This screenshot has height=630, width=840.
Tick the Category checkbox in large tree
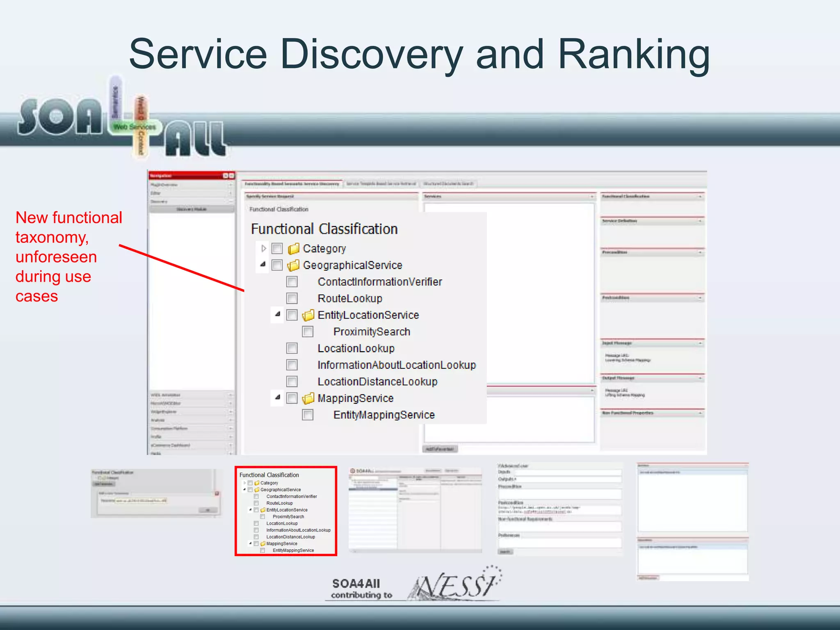pos(277,249)
